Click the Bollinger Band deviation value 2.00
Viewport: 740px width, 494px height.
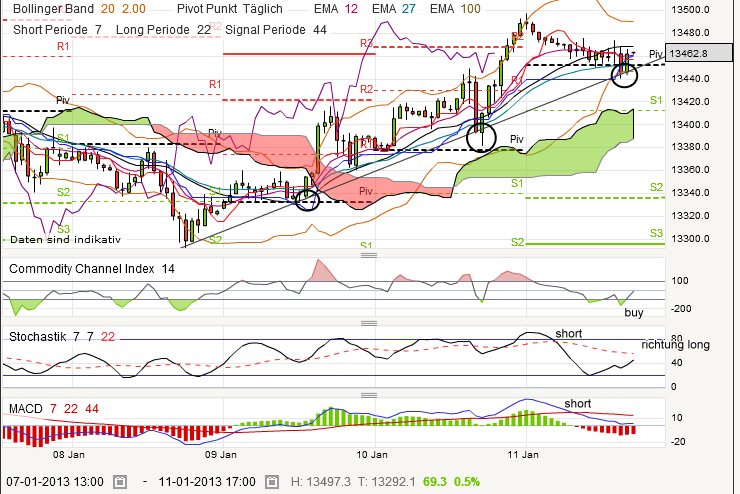pyautogui.click(x=134, y=8)
